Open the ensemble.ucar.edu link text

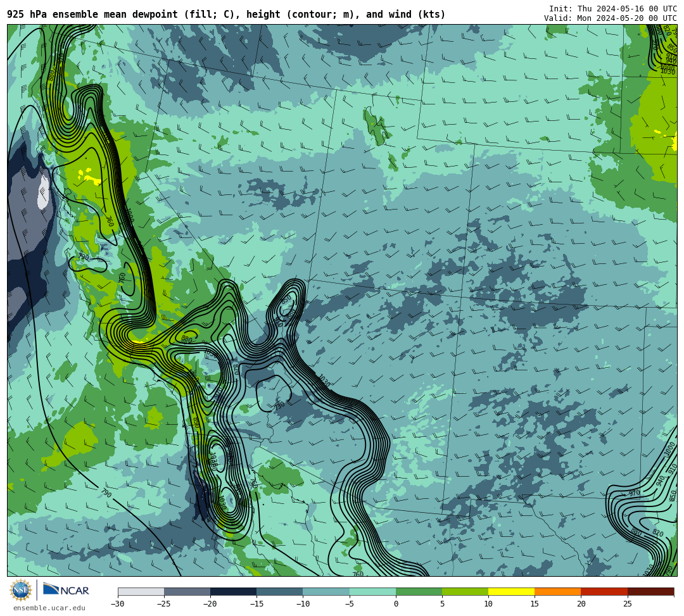[49, 608]
